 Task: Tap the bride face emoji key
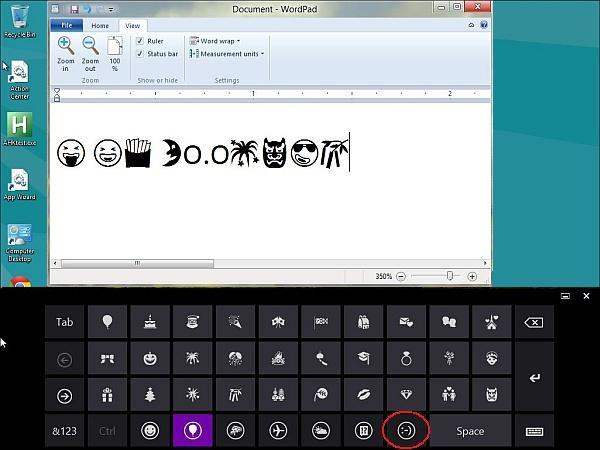[x=492, y=359]
